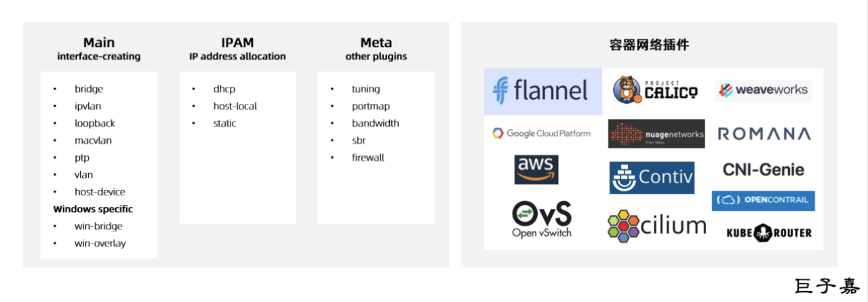
Task: Open the Google Cloud Platform logo
Action: pyautogui.click(x=541, y=134)
